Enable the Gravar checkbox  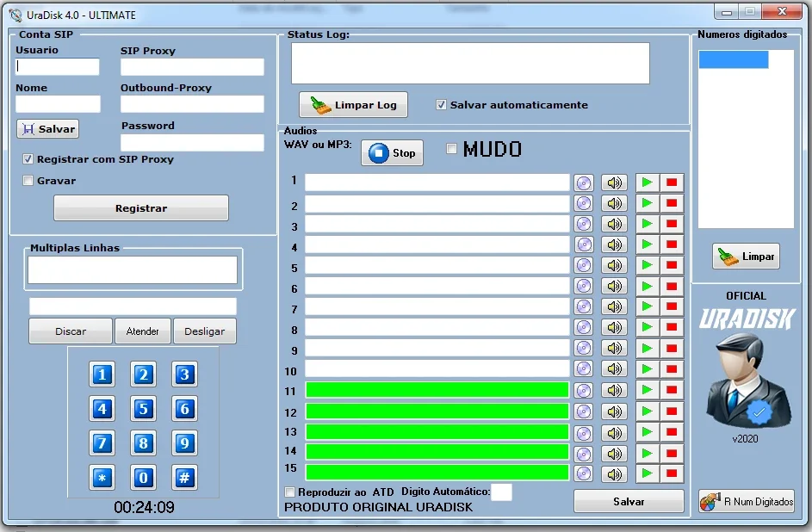[28, 181]
